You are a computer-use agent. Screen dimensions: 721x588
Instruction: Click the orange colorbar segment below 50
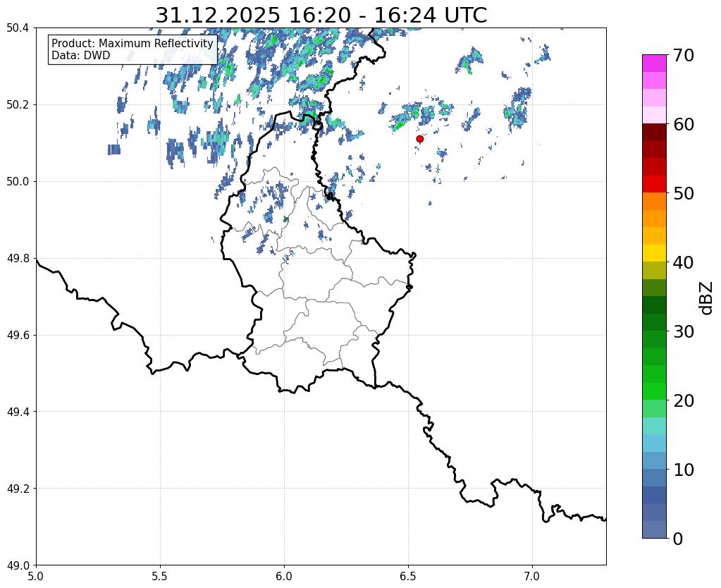click(654, 202)
